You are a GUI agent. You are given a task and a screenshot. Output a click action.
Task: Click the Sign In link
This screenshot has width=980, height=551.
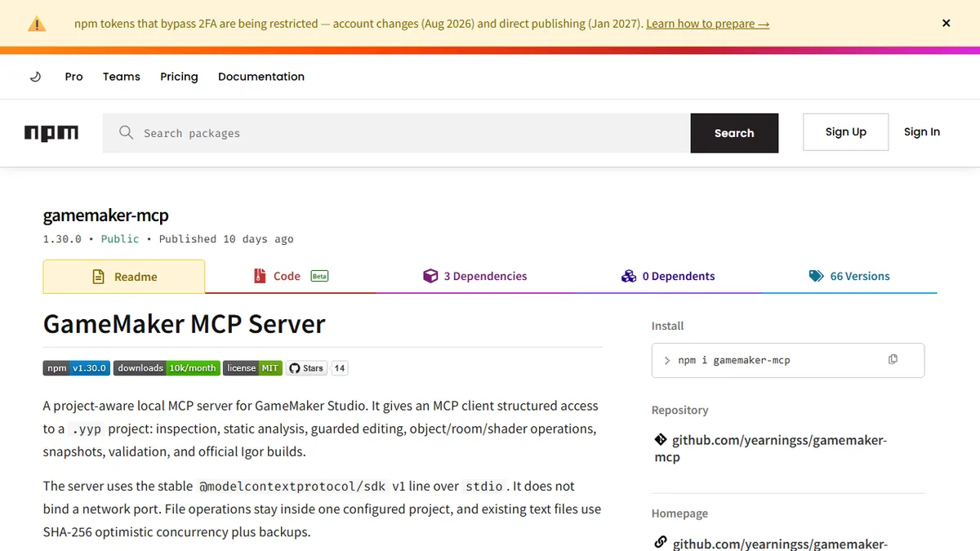(x=922, y=132)
